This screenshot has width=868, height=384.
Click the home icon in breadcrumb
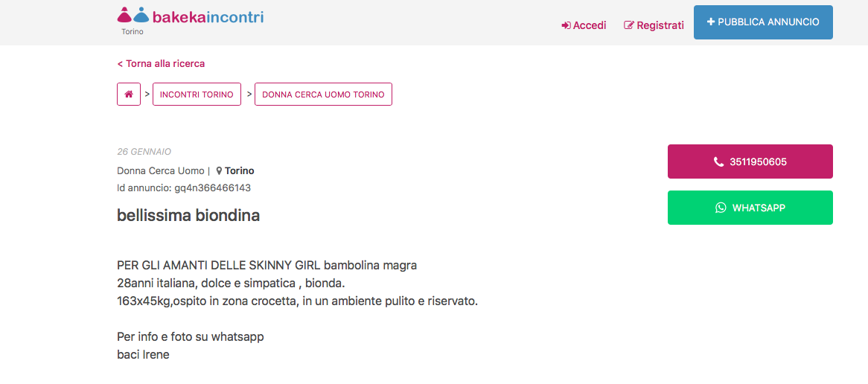(129, 95)
